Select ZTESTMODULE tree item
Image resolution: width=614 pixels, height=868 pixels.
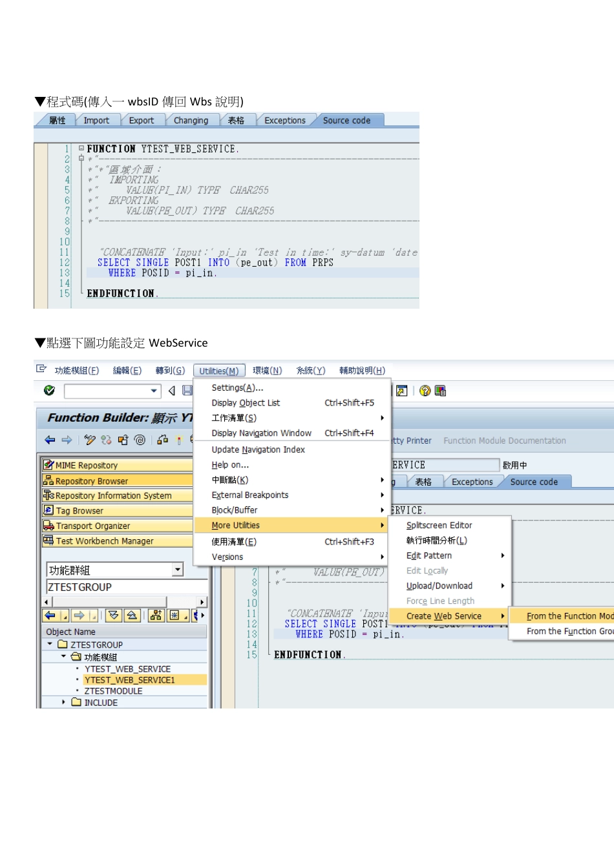(113, 690)
